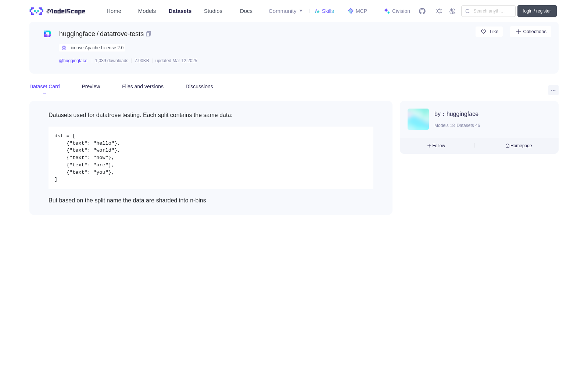The height and width of the screenshot is (368, 588).
Task: Add dataset to Collections
Action: click(x=531, y=32)
